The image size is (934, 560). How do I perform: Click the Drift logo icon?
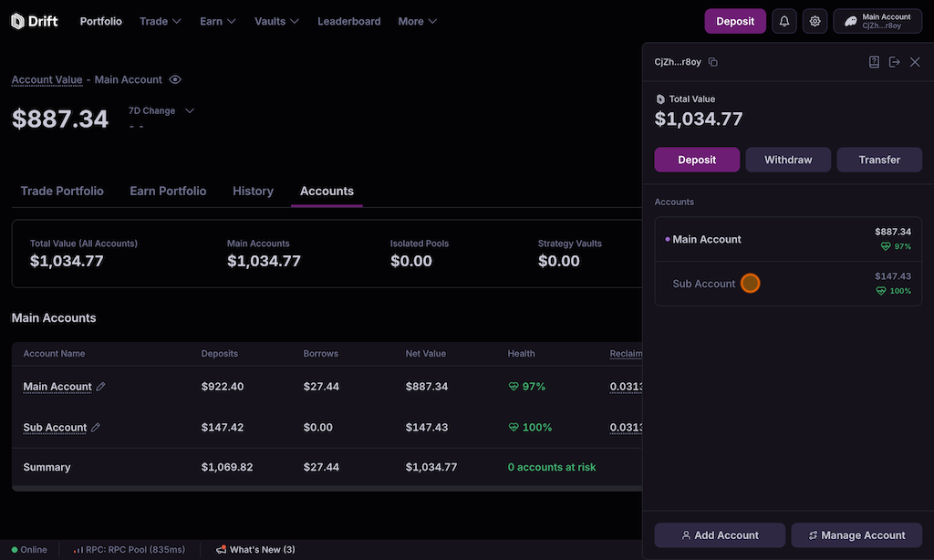(18, 21)
